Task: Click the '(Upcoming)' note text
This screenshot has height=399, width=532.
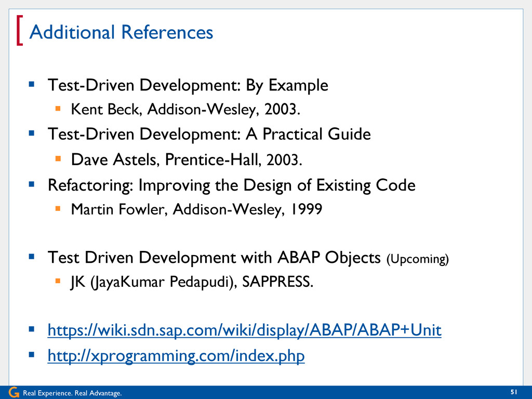Action: coord(418,259)
